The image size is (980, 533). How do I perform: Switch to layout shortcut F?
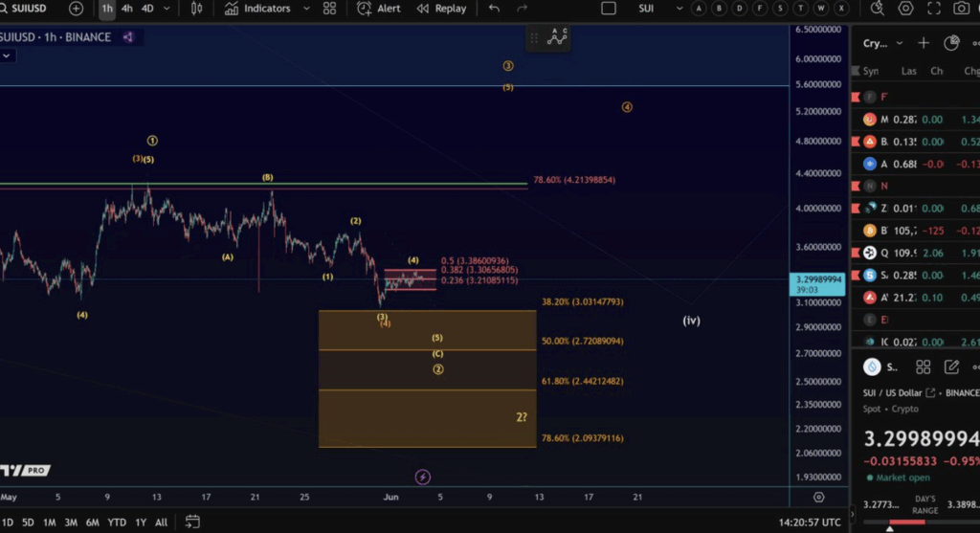[x=760, y=8]
